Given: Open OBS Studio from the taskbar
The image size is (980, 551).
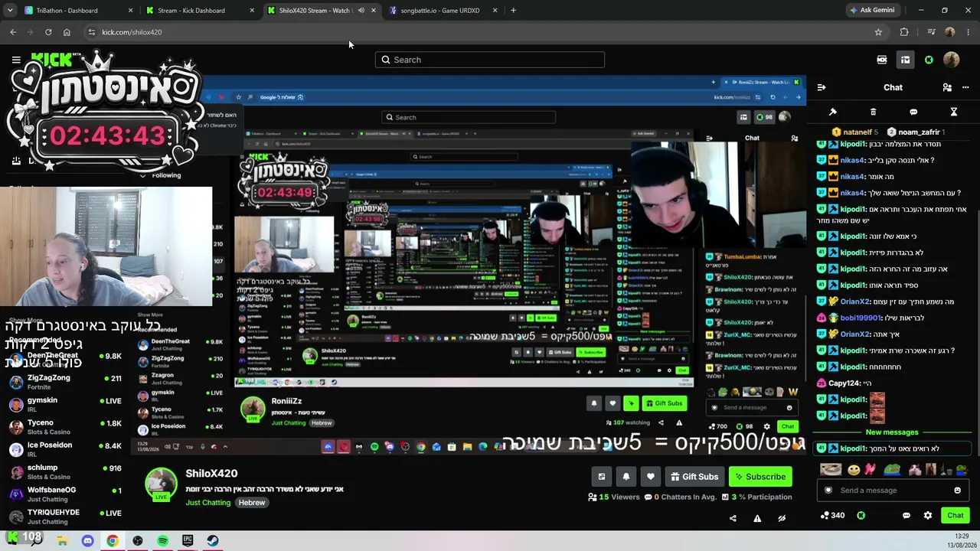Looking at the screenshot, I should pyautogui.click(x=138, y=541).
